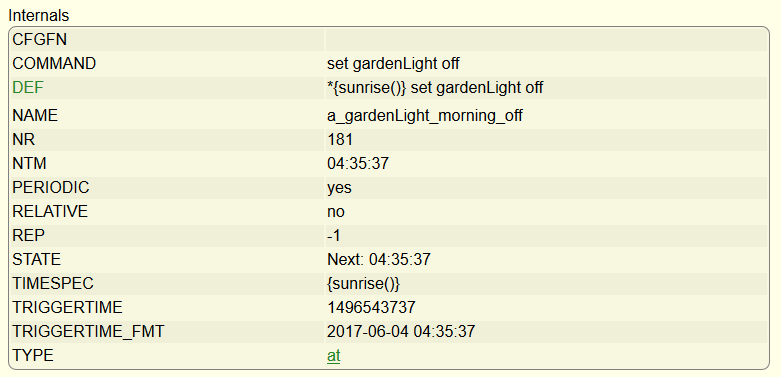Click the empty CFGFN value cell

click(546, 40)
